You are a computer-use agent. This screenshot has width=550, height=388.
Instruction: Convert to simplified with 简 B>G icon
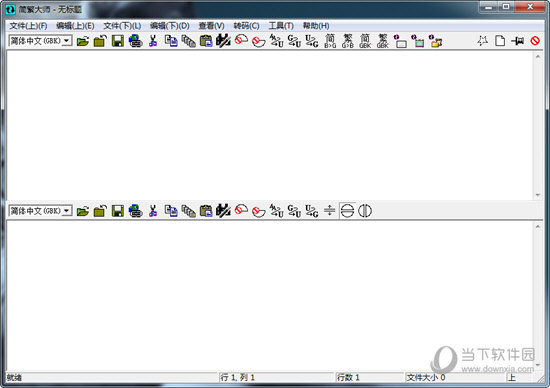coord(330,41)
